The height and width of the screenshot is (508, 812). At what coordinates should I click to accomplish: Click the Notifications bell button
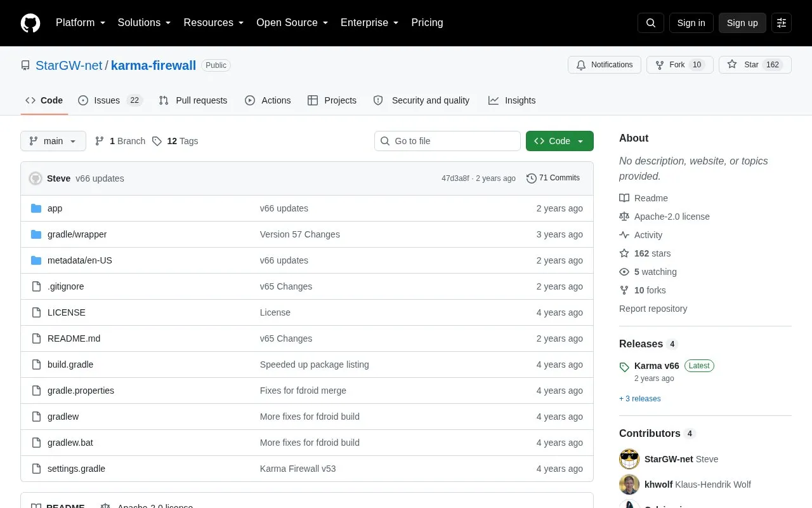pyautogui.click(x=605, y=65)
